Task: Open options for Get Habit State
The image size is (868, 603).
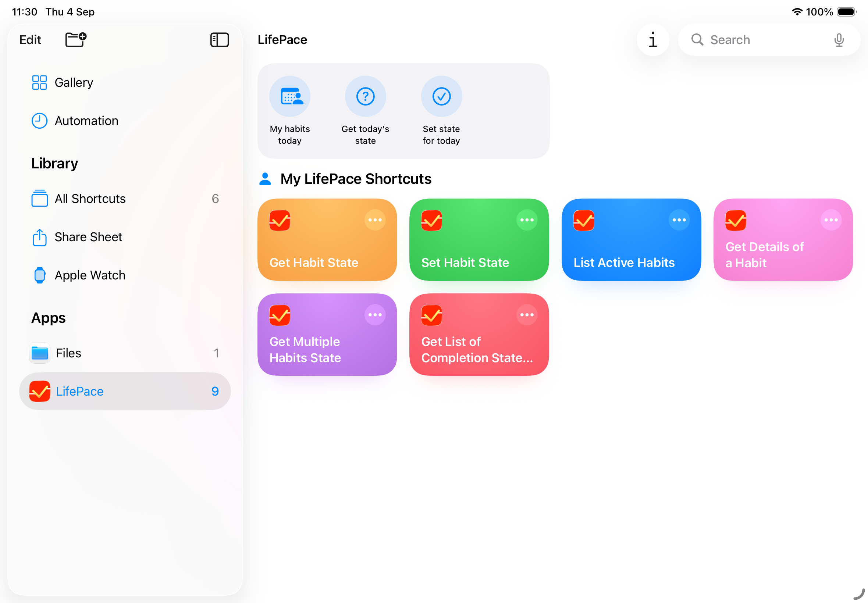Action: click(375, 220)
